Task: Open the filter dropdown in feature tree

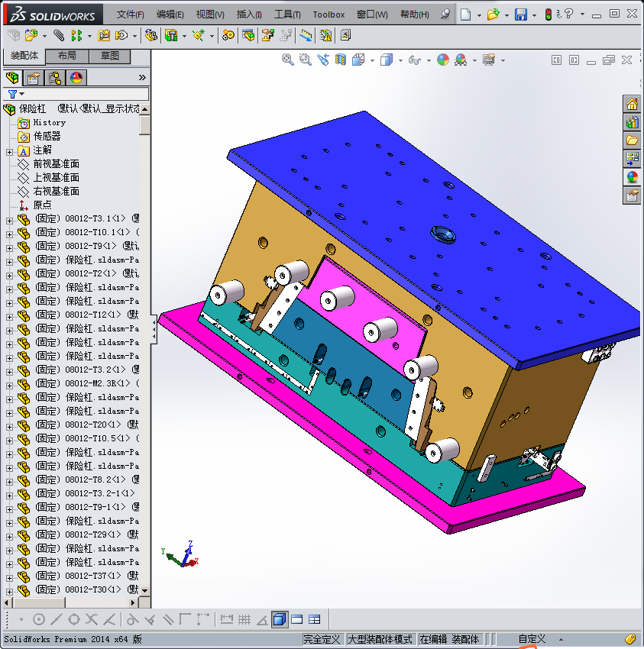Action: click(x=22, y=94)
